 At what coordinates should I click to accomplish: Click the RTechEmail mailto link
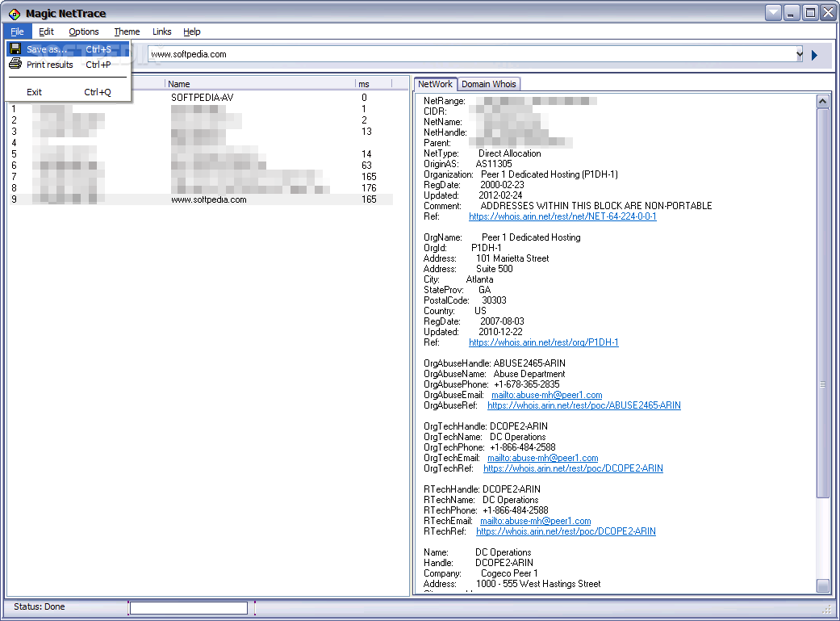536,521
